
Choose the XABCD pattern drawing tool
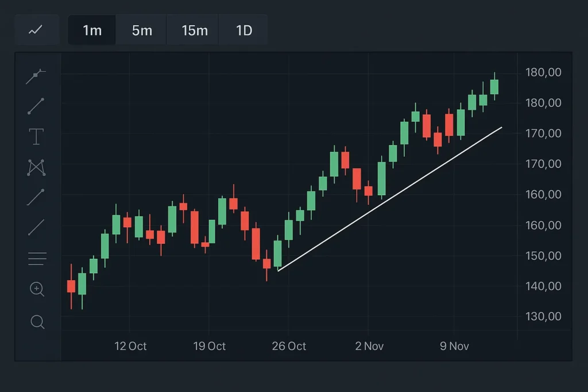coord(36,167)
